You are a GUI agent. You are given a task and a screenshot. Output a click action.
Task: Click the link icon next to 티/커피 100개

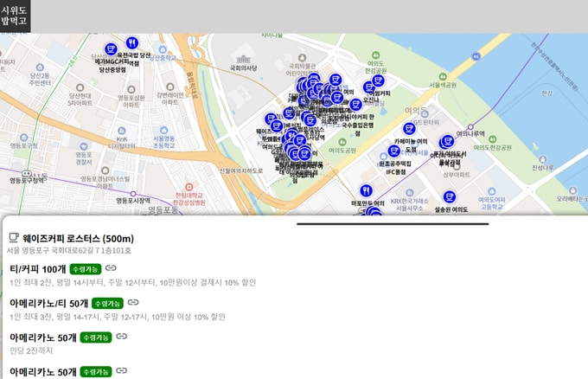point(111,268)
